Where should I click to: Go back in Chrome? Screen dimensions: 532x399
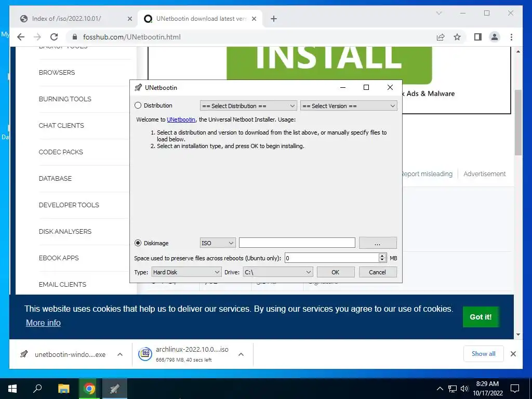(x=21, y=37)
